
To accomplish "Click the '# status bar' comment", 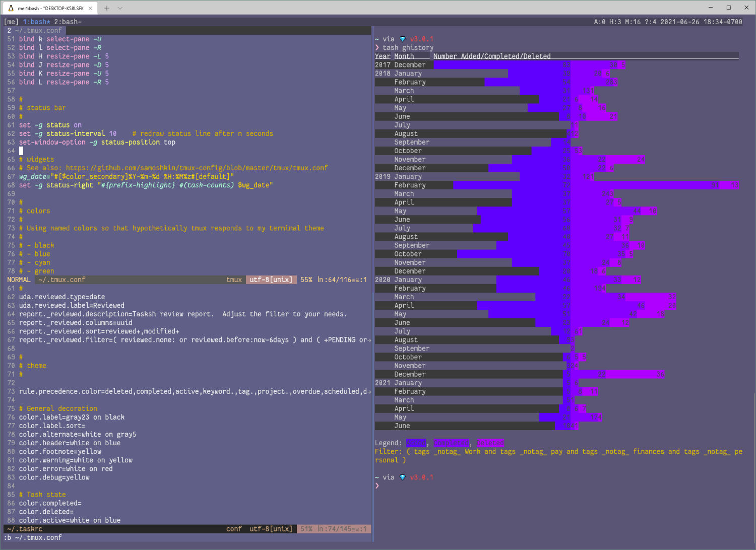I will tap(42, 108).
